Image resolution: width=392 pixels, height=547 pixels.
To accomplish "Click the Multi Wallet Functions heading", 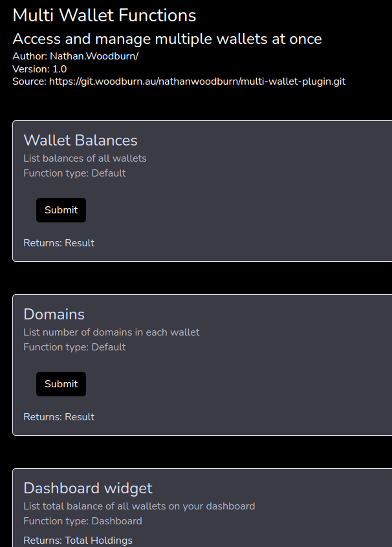I will pyautogui.click(x=104, y=15).
